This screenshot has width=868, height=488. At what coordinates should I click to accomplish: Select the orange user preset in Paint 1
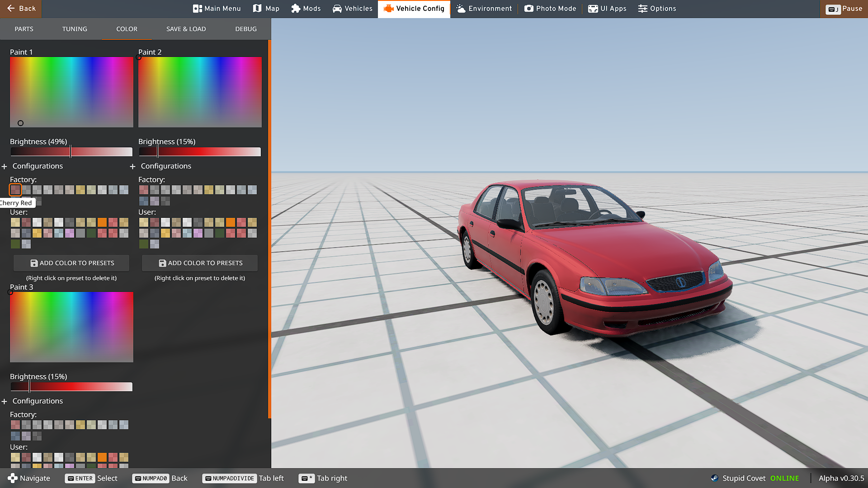[x=102, y=222]
